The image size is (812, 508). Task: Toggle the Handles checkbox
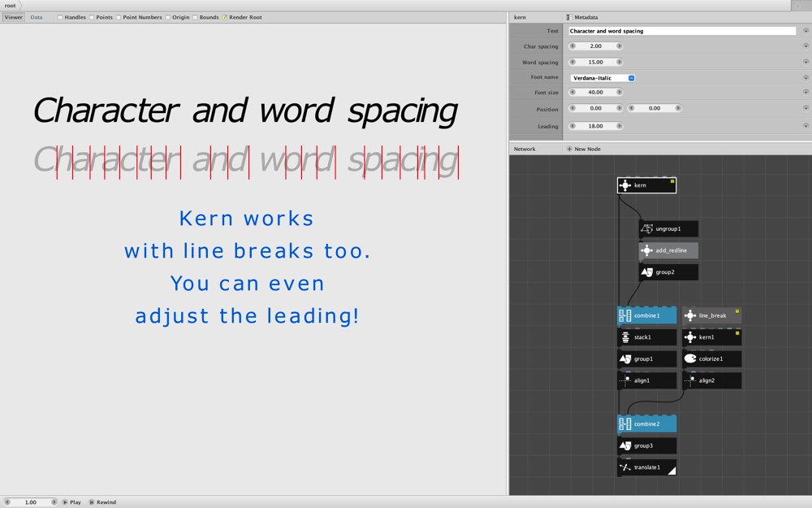coord(60,17)
